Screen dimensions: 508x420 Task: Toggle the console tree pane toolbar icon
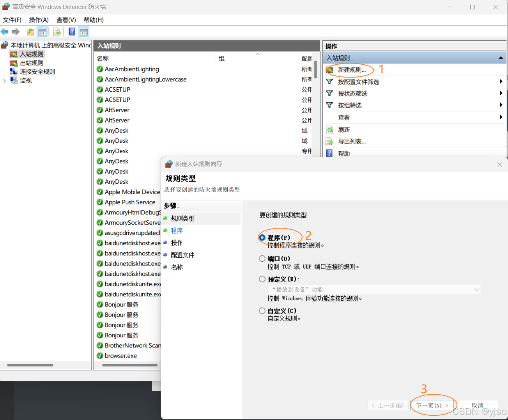(42, 32)
